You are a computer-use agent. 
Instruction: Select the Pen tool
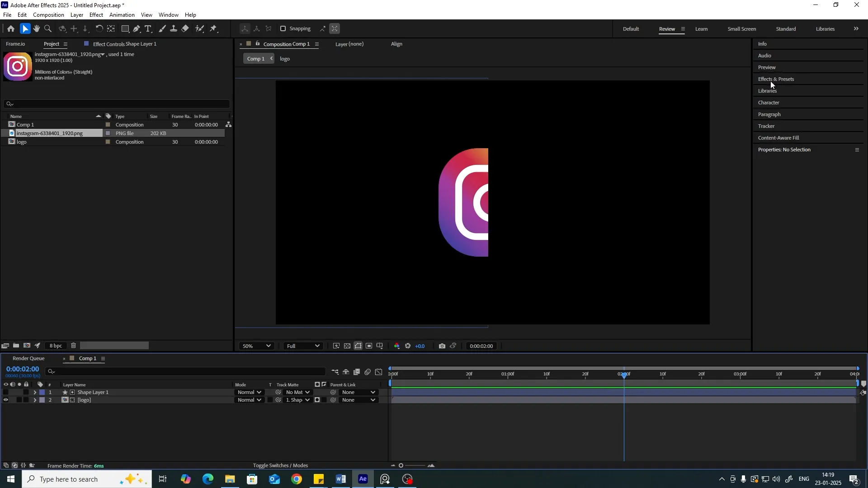click(x=137, y=28)
